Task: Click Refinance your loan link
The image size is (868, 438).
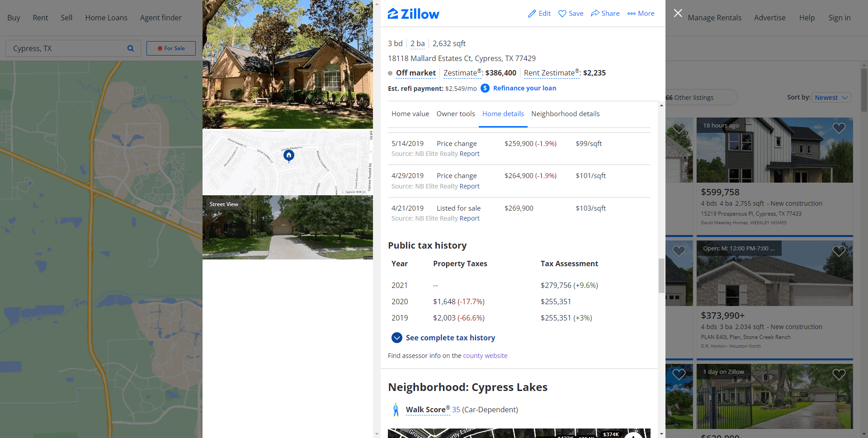Action: tap(524, 88)
